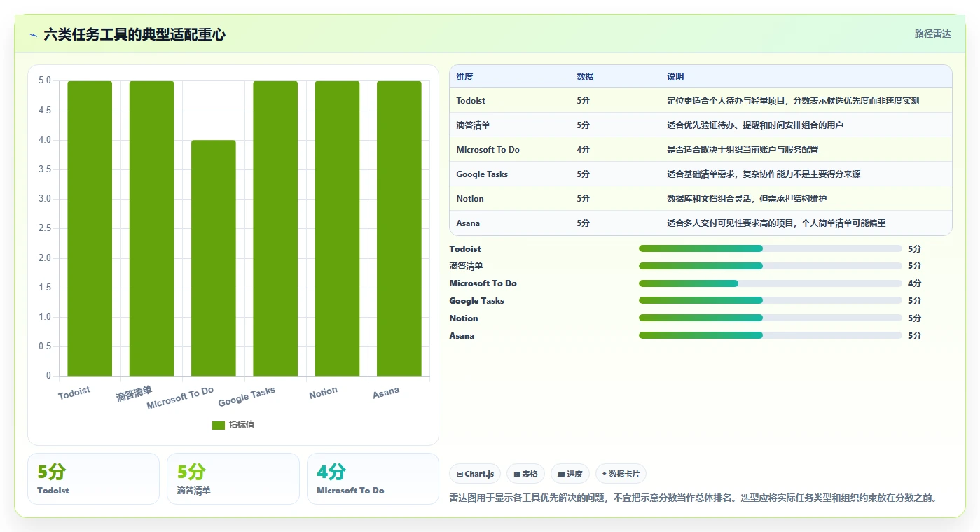Click the title 六类任务工具的典型适配重心

coord(134,34)
